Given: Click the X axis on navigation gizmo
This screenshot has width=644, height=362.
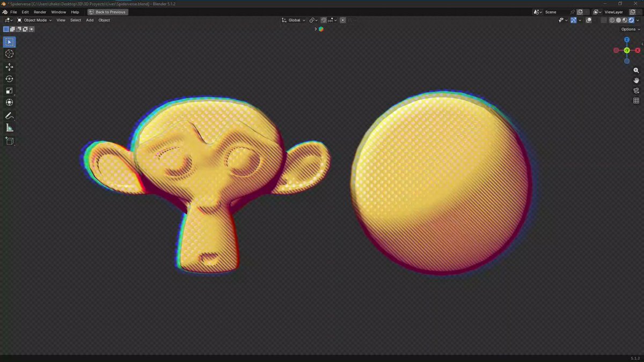Looking at the screenshot, I should (638, 50).
